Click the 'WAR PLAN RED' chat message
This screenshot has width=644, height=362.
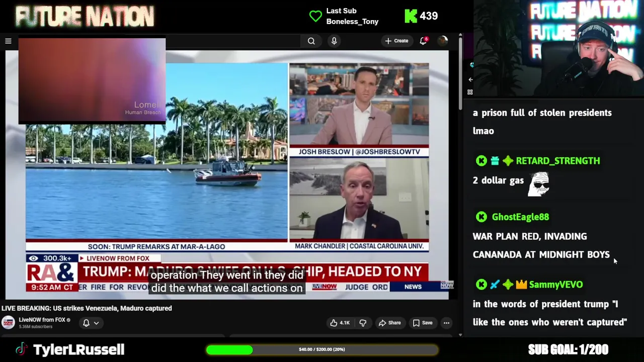coord(541,245)
